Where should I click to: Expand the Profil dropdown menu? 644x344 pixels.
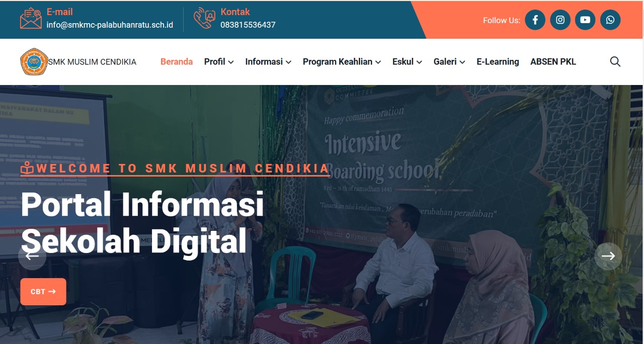(x=219, y=62)
